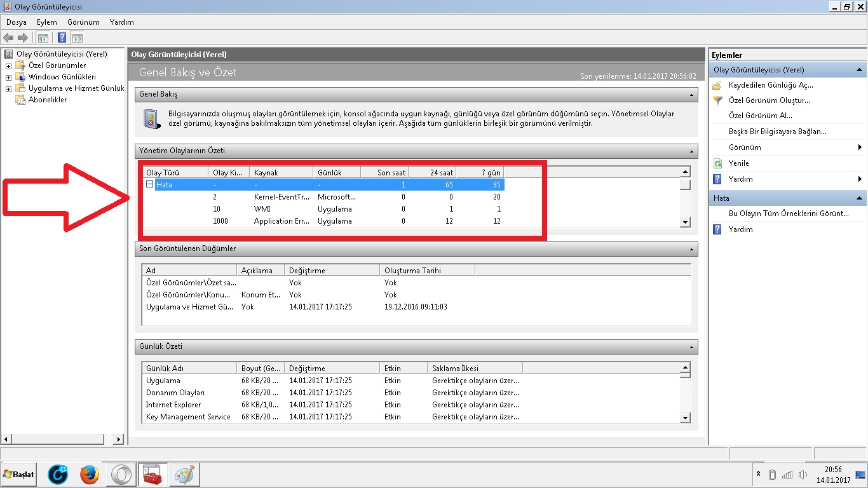Open the Yardım menu in the menu bar
This screenshot has width=868, height=488.
tap(122, 22)
